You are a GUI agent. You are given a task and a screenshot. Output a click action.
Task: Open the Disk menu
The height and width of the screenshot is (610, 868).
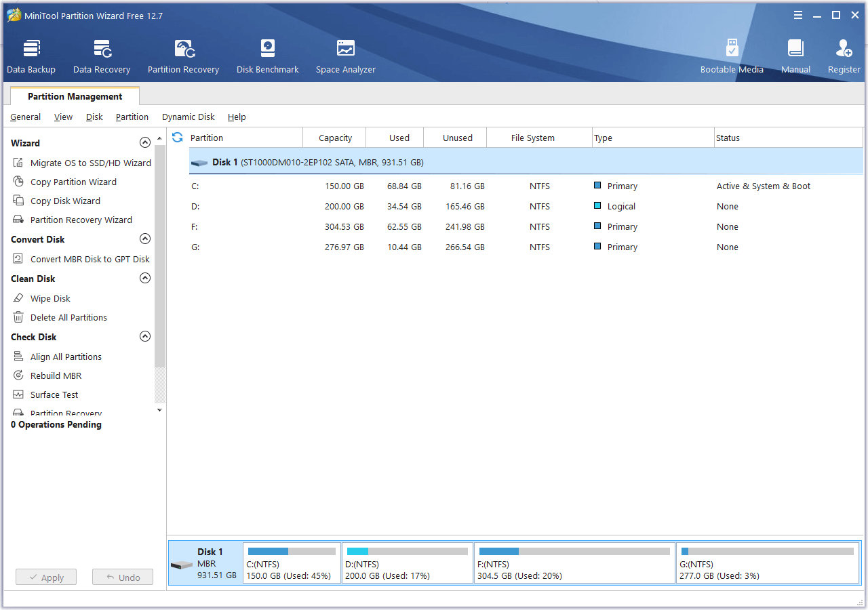tap(94, 117)
